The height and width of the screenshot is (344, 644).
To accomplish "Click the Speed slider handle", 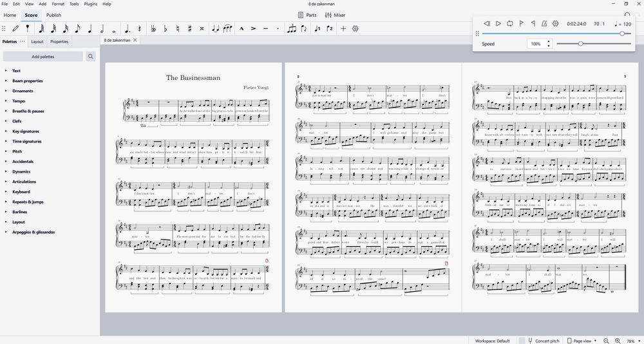I will pos(580,44).
